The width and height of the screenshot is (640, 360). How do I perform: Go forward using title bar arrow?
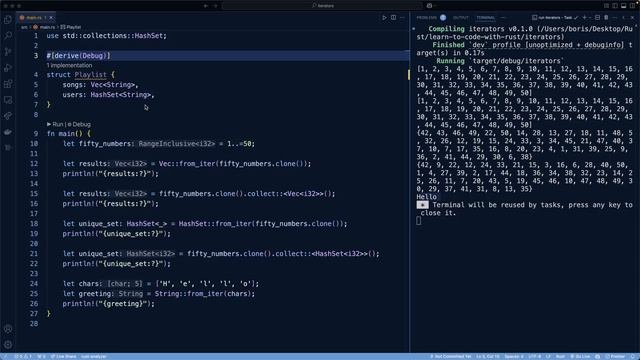click(x=216, y=6)
